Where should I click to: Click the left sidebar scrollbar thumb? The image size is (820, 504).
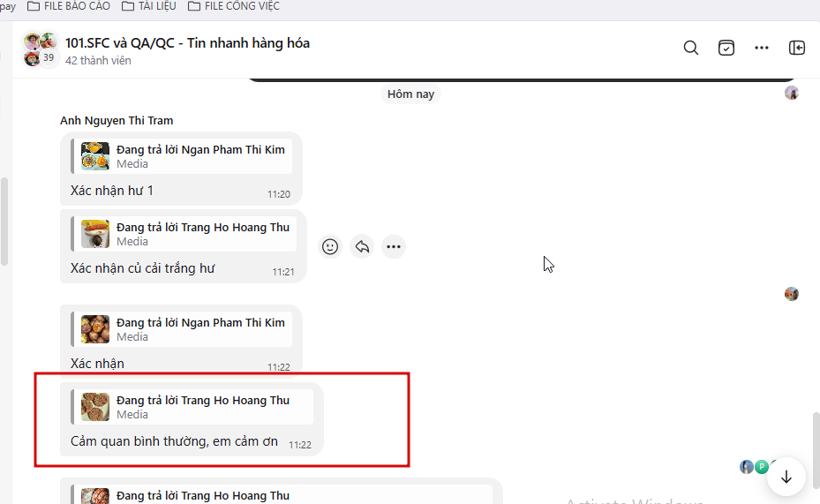[4, 222]
